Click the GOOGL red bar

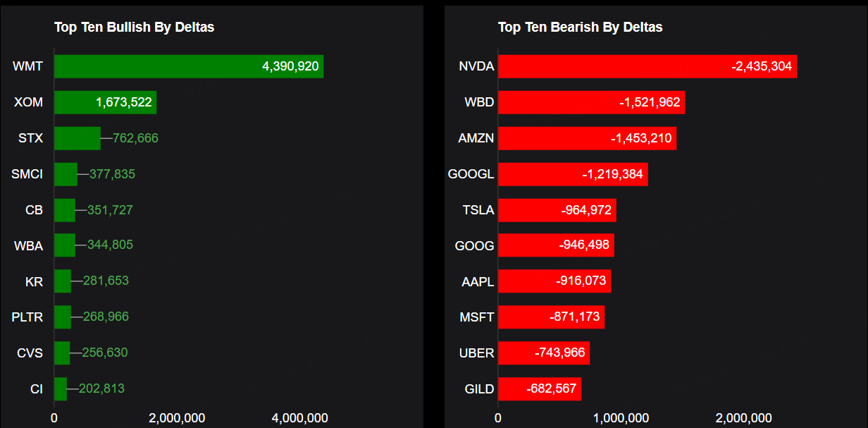573,174
